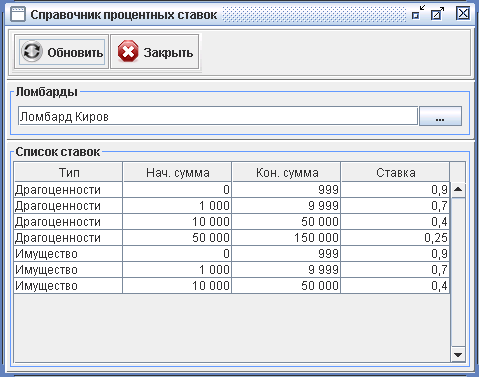The image size is (479, 377).
Task: Click rate 0,7 in Драгоценности row
Action: coord(395,206)
